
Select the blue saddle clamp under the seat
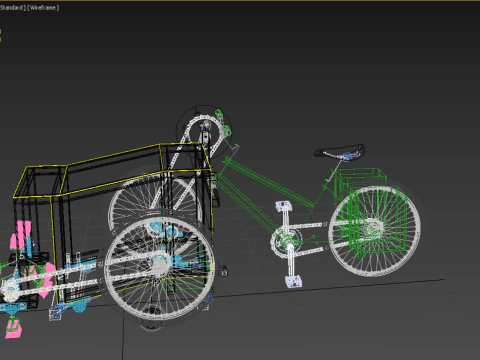(348, 155)
